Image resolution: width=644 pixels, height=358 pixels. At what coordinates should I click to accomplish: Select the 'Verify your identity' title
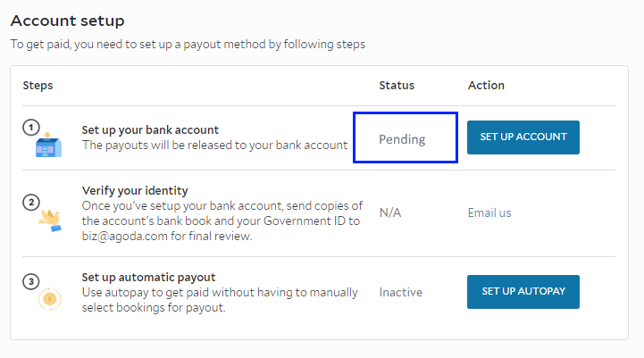point(135,191)
